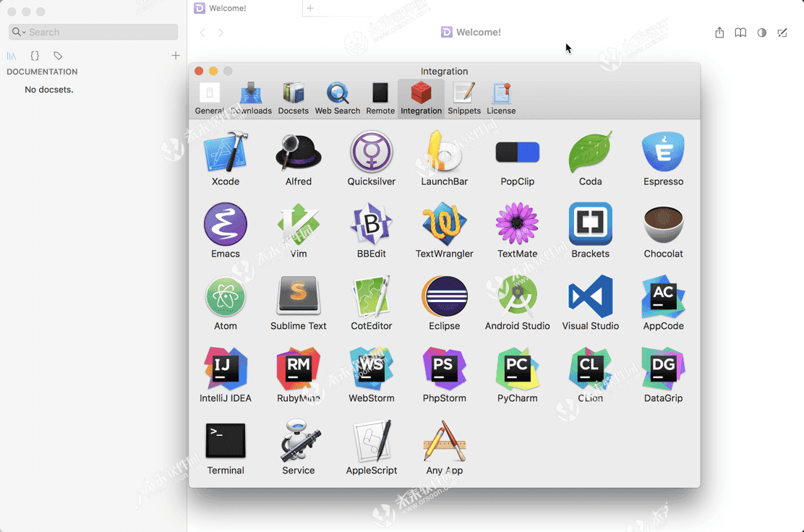This screenshot has height=532, width=804.
Task: Open a new tab with plus
Action: tap(310, 8)
